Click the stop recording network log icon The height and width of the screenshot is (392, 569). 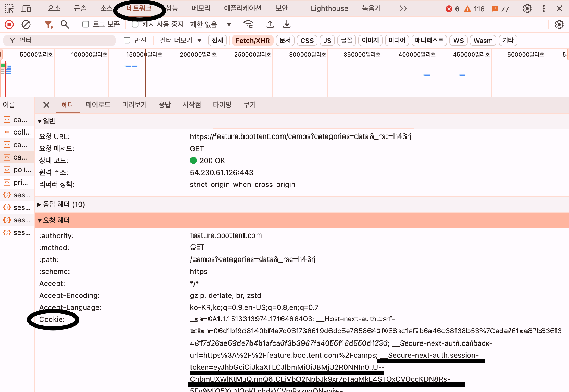tap(9, 24)
